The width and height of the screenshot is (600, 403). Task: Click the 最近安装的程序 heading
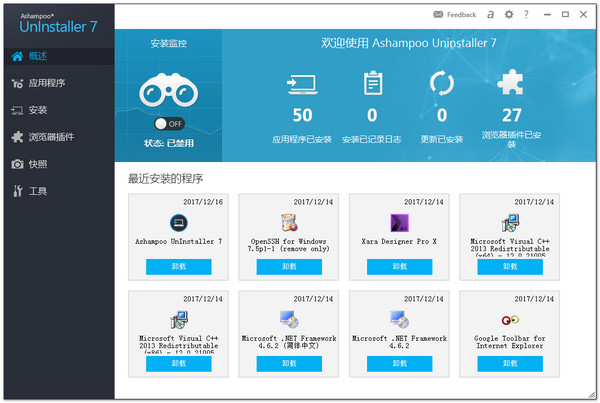click(x=165, y=179)
